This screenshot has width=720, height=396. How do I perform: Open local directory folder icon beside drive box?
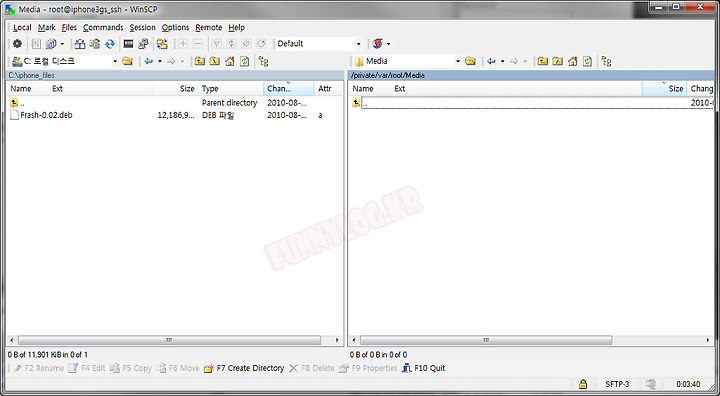click(127, 61)
